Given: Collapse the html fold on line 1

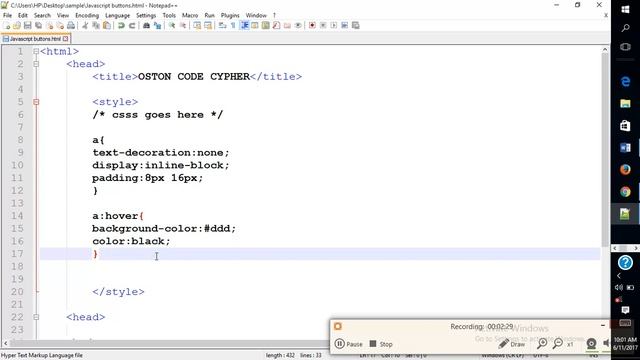Looking at the screenshot, I should pos(36,51).
